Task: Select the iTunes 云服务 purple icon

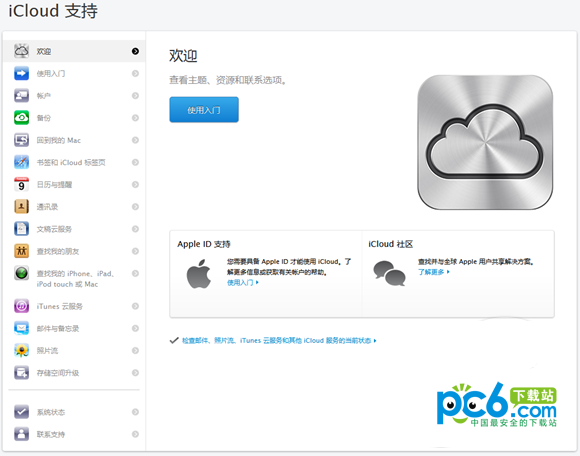Action: tap(21, 306)
